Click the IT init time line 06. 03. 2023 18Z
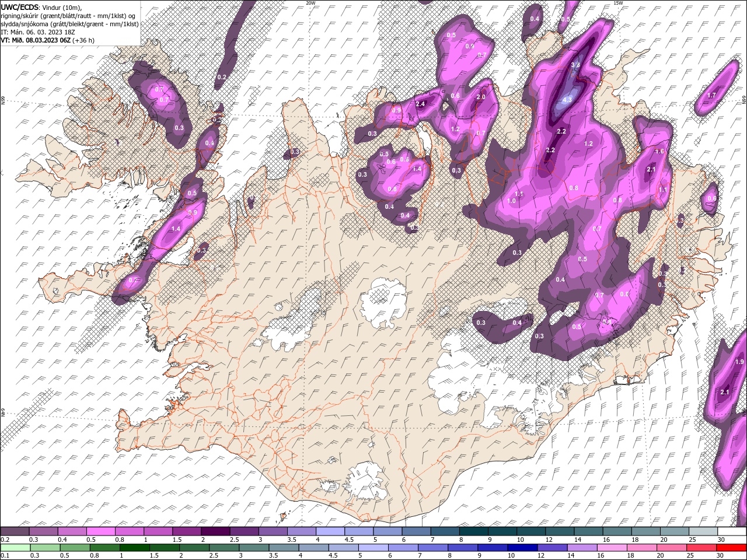Screen dimensions: 747x560 click(x=38, y=32)
